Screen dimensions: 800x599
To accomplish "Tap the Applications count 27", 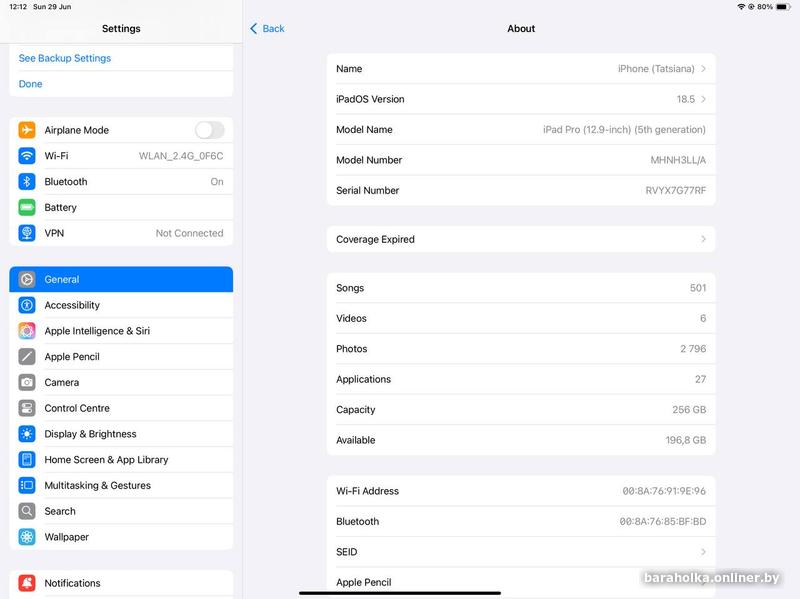I will pyautogui.click(x=701, y=379).
